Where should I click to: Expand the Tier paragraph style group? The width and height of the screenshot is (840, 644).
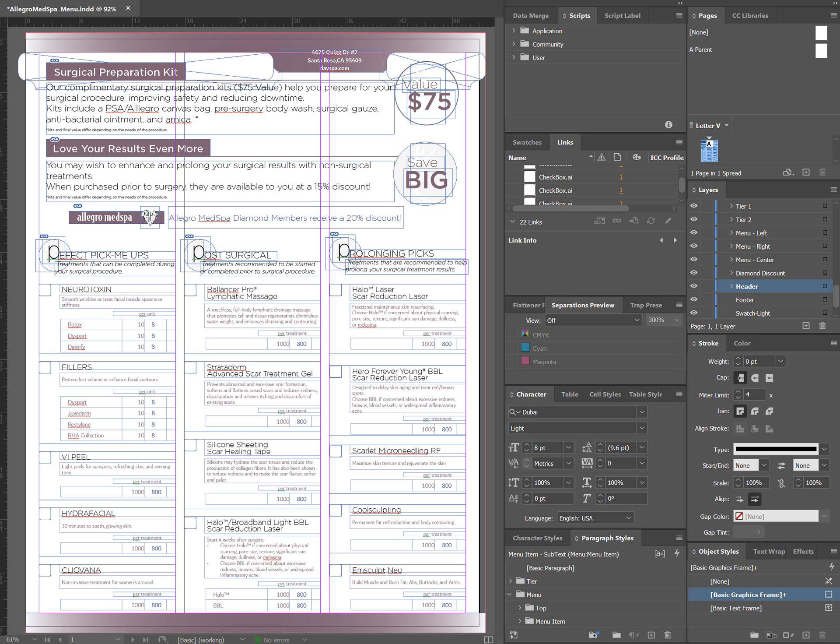(510, 581)
